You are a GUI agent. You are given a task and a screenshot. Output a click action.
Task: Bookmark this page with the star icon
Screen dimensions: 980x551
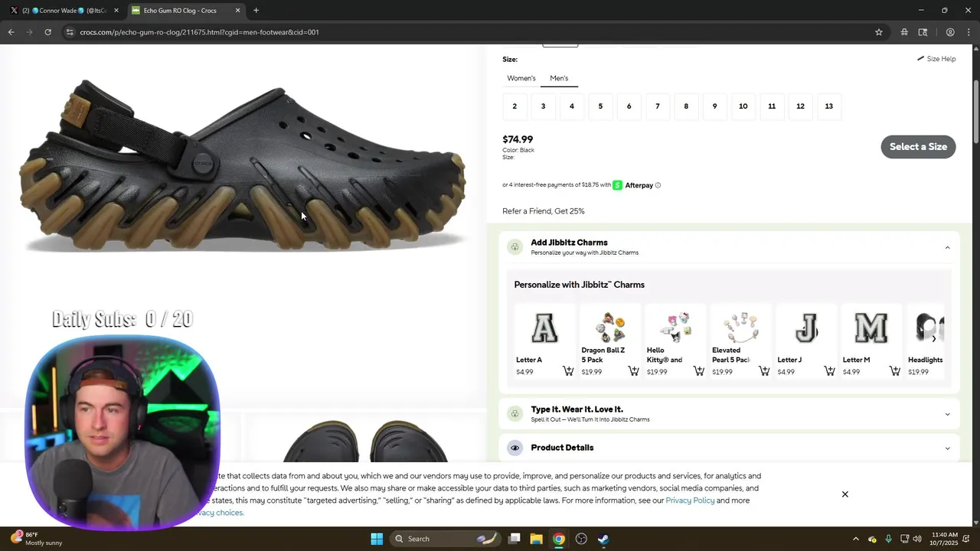(879, 32)
